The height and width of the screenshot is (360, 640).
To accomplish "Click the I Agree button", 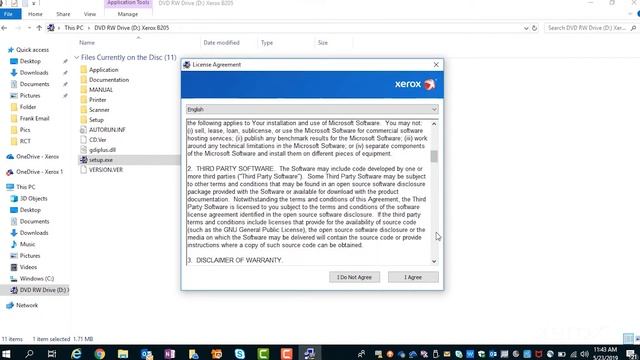I will [413, 277].
